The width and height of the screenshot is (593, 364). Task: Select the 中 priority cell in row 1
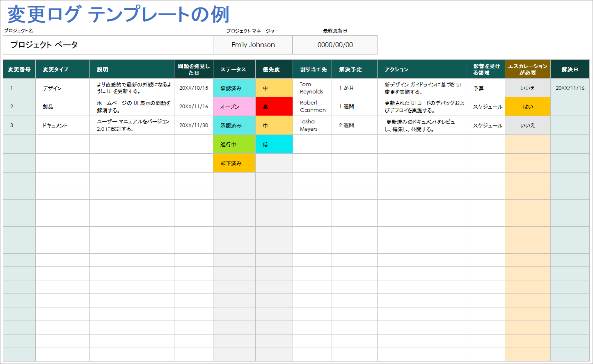pos(274,88)
